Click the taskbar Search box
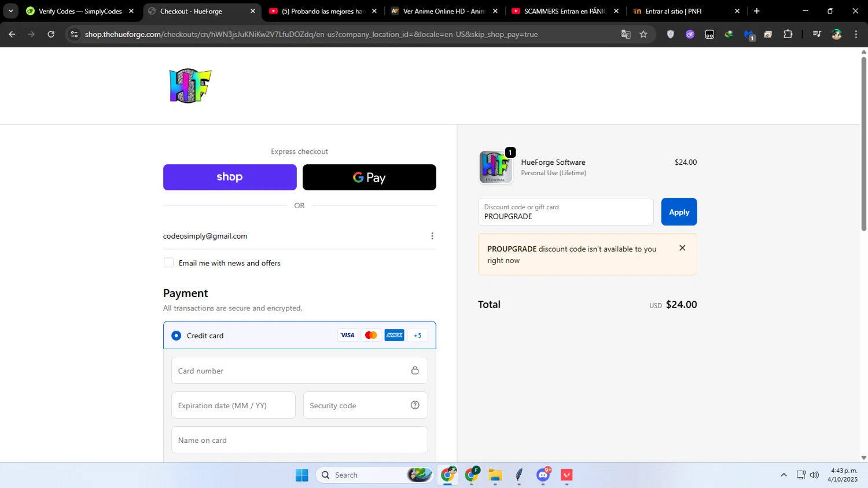868x488 pixels. (x=375, y=475)
